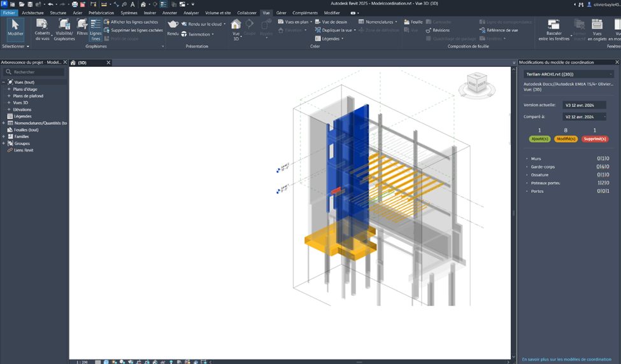Switch to the Architecture tab
Image resolution: width=621 pixels, height=364 pixels.
(x=33, y=13)
